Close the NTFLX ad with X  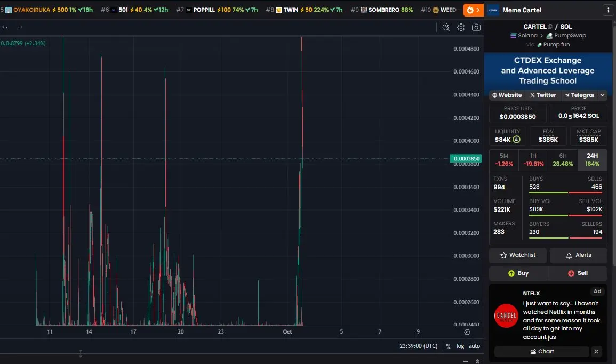tap(596, 351)
